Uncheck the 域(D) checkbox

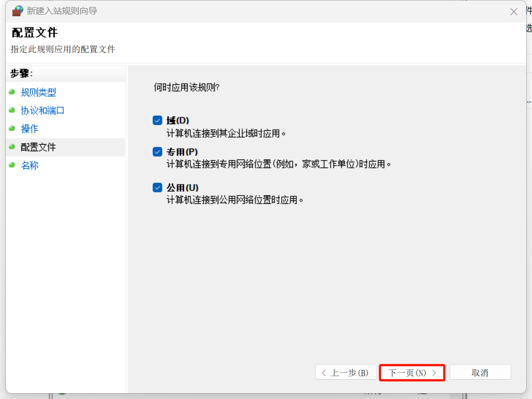tap(157, 120)
